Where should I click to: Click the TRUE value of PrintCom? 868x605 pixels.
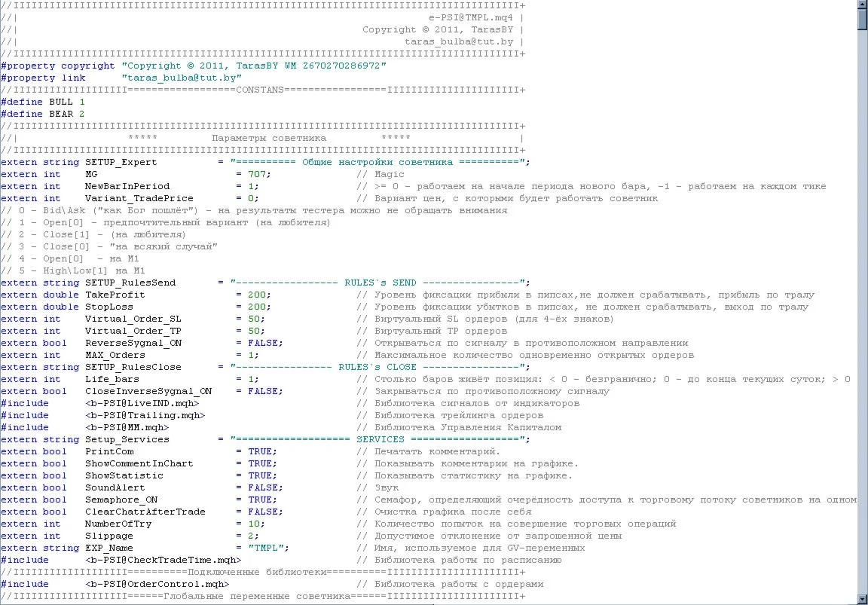pos(260,451)
